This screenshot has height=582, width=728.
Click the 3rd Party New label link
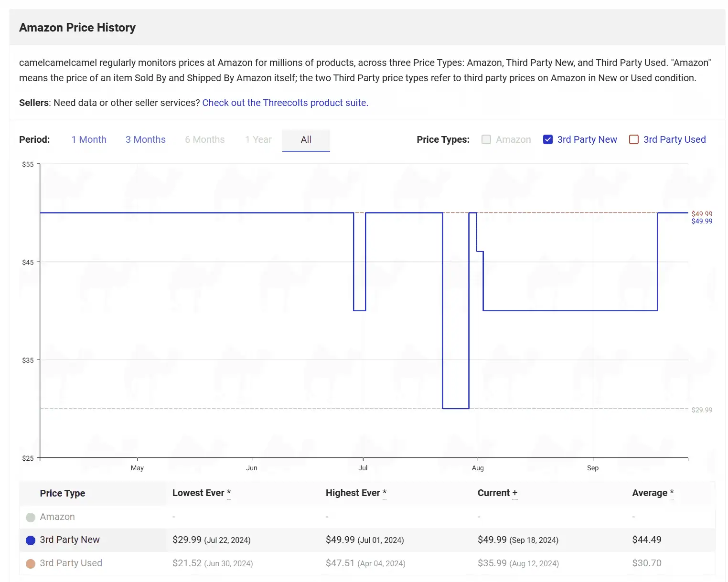tap(587, 139)
